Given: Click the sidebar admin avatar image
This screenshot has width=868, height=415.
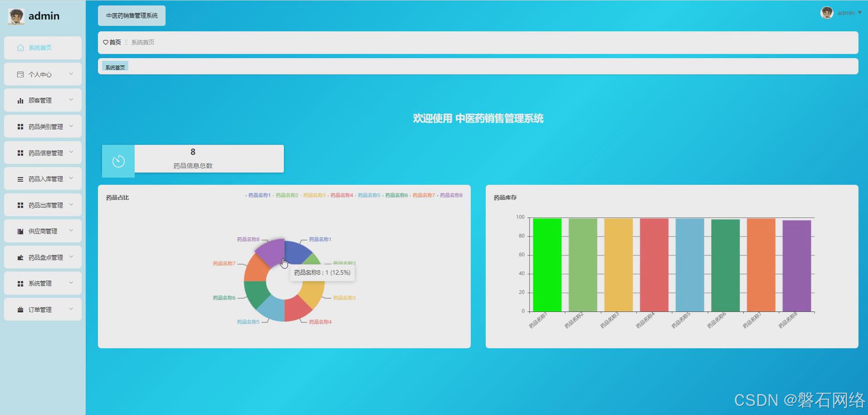Looking at the screenshot, I should (x=16, y=16).
